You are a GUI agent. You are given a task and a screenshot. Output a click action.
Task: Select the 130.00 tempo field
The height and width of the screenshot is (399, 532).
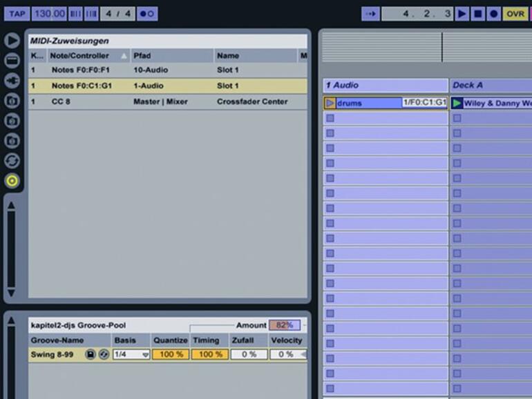(50, 14)
